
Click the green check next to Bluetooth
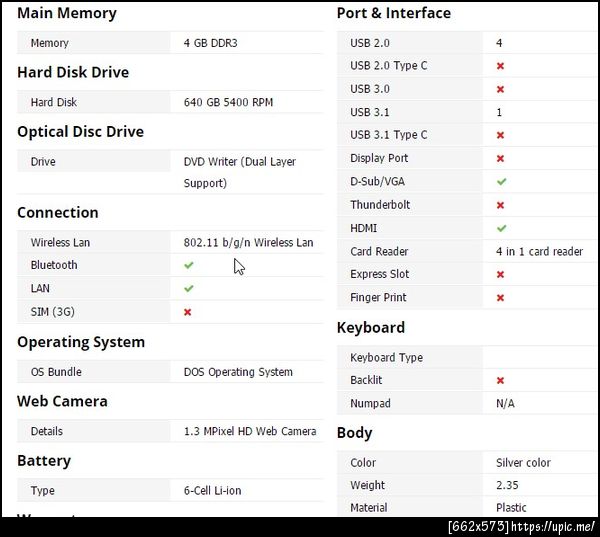tap(188, 265)
